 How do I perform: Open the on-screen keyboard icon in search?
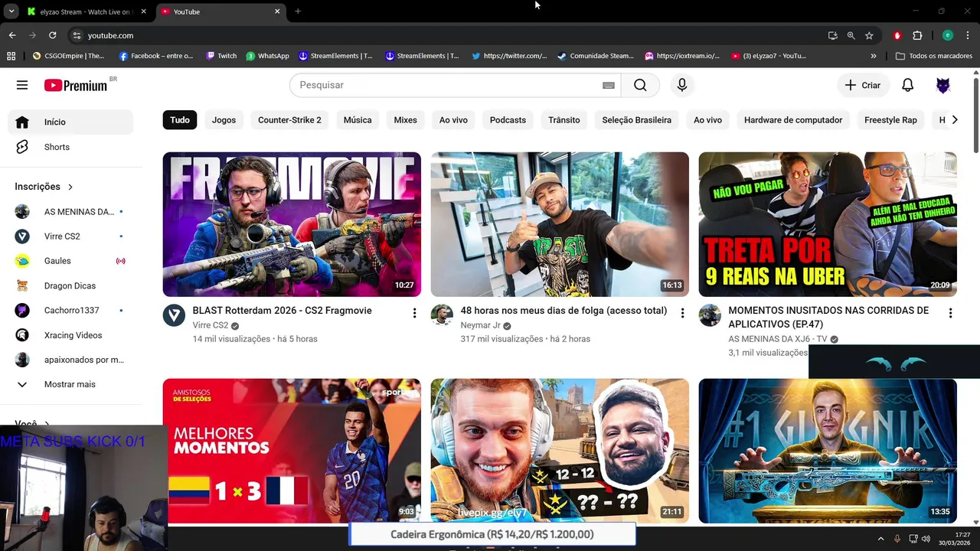coord(609,86)
